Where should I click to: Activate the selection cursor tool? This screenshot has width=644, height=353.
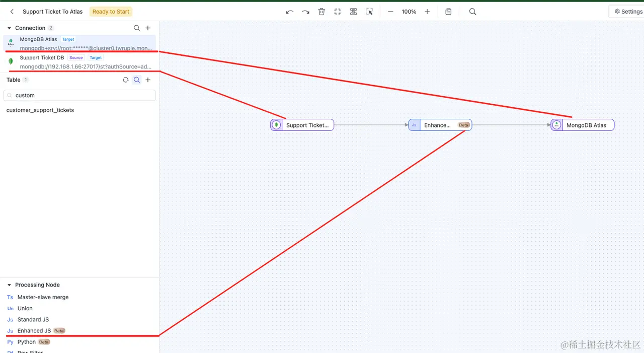369,12
